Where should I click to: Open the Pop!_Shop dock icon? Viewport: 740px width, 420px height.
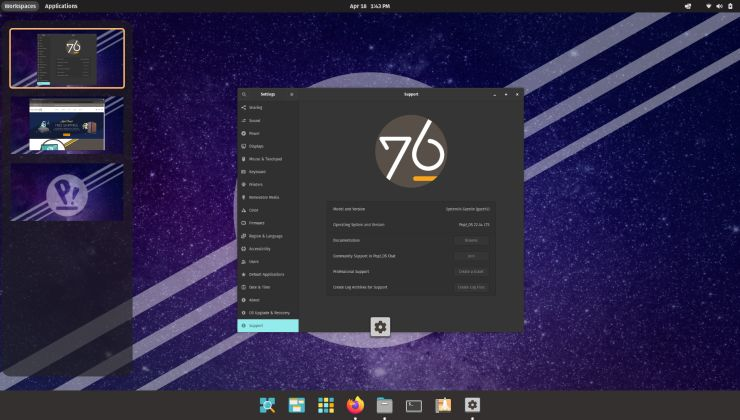pos(443,405)
